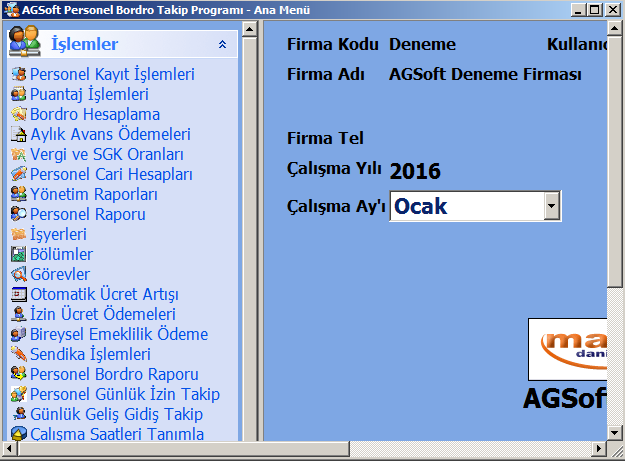Click the Otomatik Ücret Artışı icon

[x=18, y=294]
